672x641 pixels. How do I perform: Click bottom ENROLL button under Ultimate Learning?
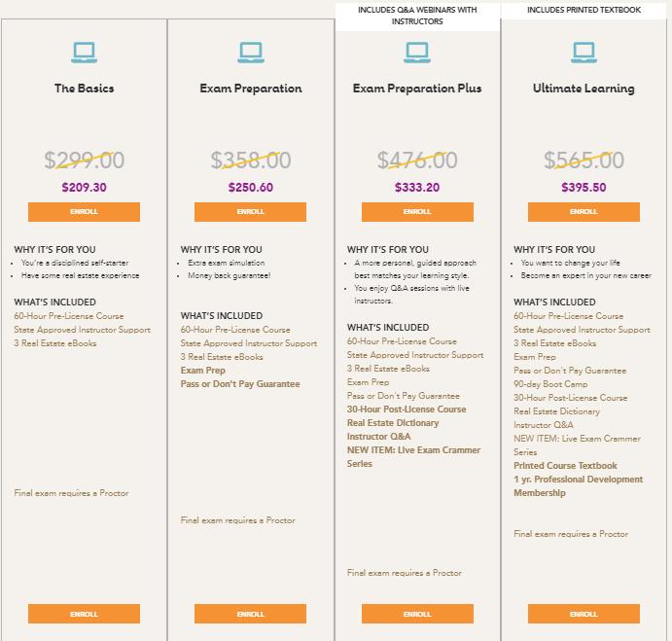pyautogui.click(x=584, y=614)
